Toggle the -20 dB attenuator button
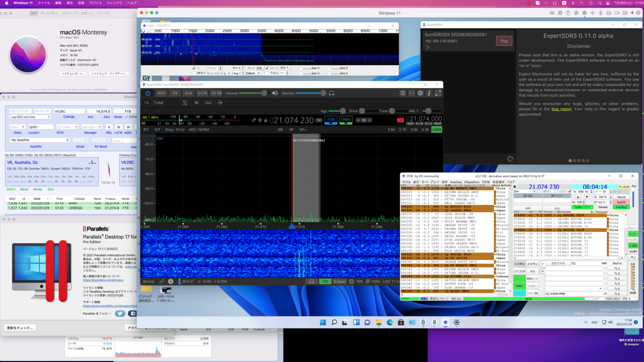The image size is (644, 362). point(216,93)
